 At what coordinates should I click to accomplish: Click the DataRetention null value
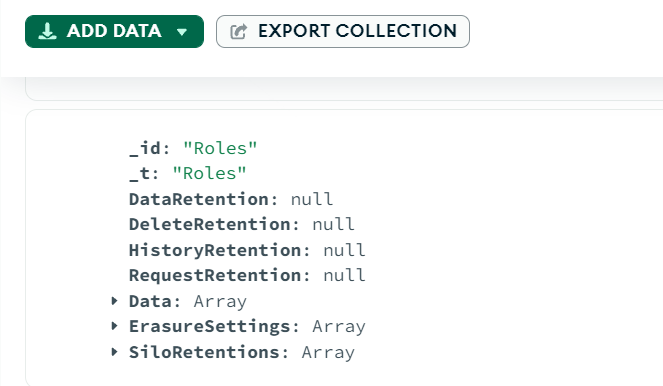point(312,199)
